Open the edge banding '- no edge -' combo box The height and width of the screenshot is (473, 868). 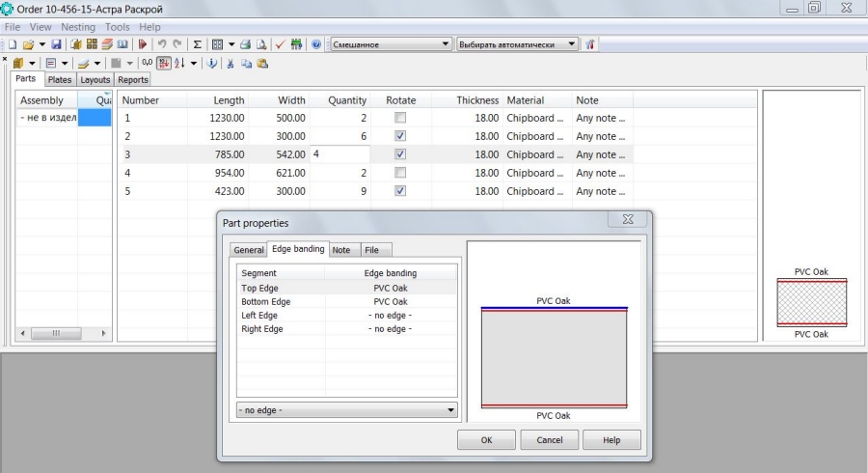coord(346,410)
